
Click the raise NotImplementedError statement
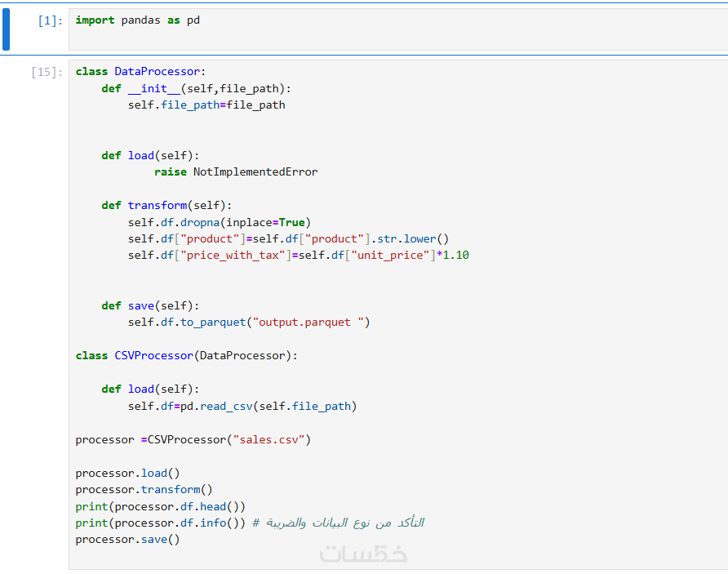point(236,172)
